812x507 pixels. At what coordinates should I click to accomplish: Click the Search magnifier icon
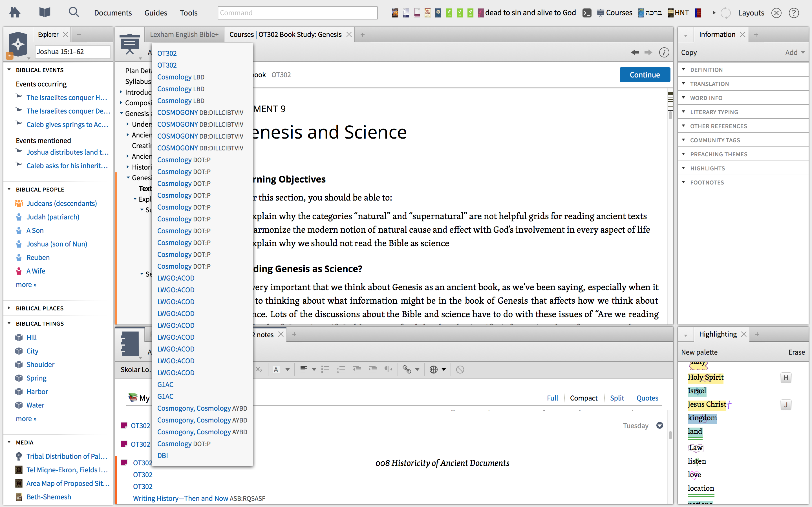point(74,12)
